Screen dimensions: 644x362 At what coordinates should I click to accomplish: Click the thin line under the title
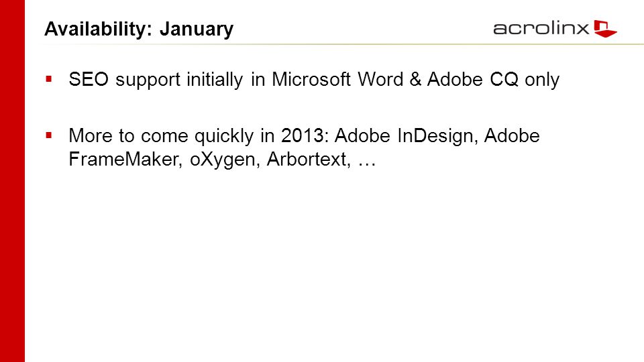pyautogui.click(x=343, y=44)
